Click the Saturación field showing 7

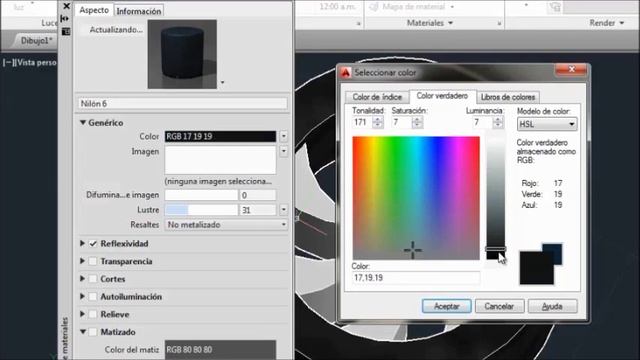(402, 122)
